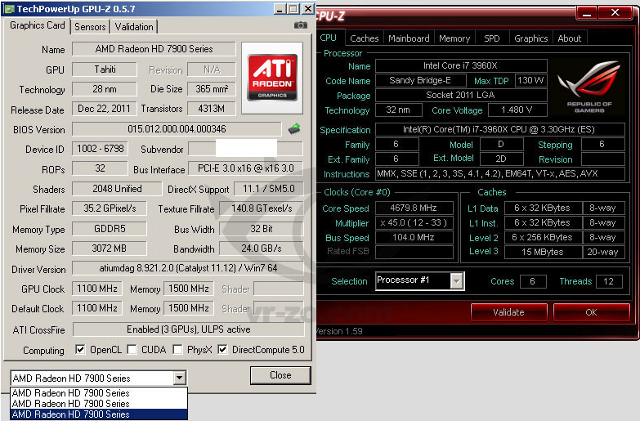Screen dimensions: 640x421
Task: Click the BIOS Version field
Action: [177, 129]
